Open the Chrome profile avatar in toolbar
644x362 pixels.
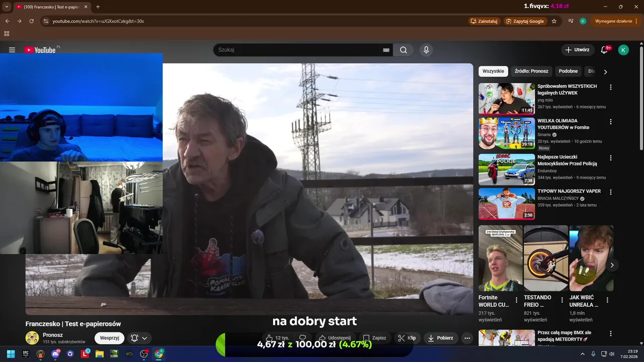coord(583,21)
